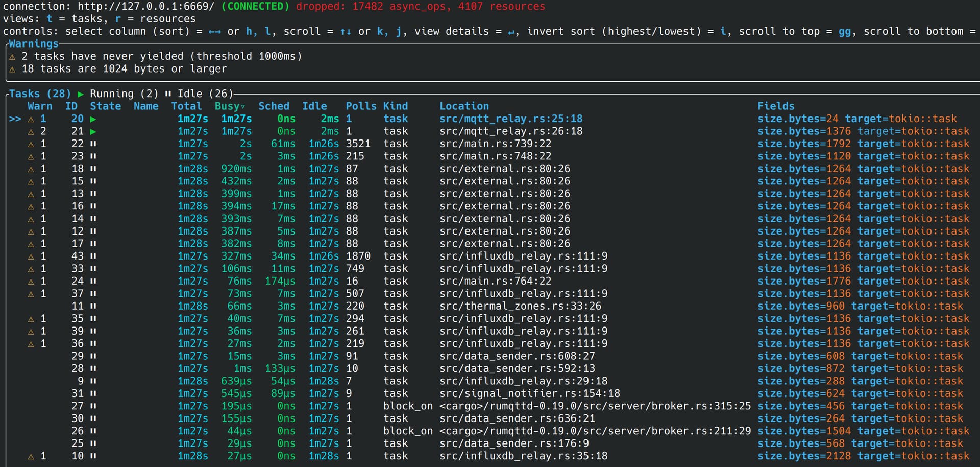The image size is (980, 467).
Task: Click the (CONNECTED) status indicator
Action: (255, 6)
